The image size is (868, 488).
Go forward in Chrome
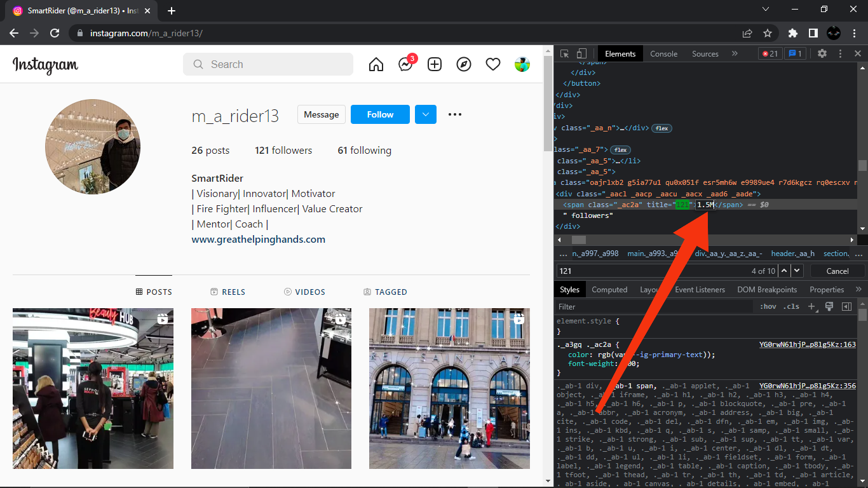[x=34, y=33]
